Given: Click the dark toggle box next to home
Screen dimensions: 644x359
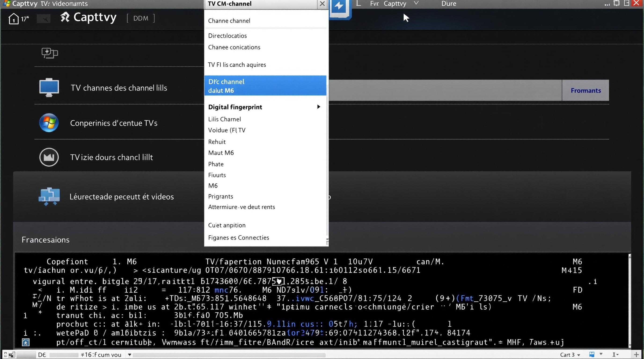Looking at the screenshot, I should pyautogui.click(x=44, y=19).
